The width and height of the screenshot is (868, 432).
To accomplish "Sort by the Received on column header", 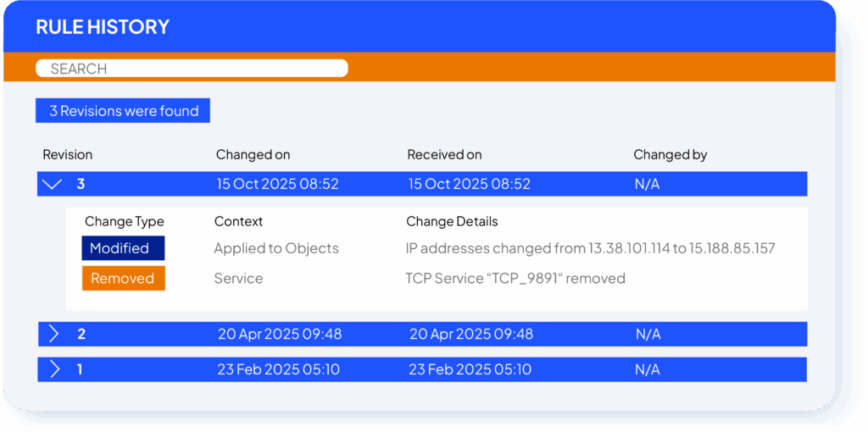I will click(x=444, y=155).
